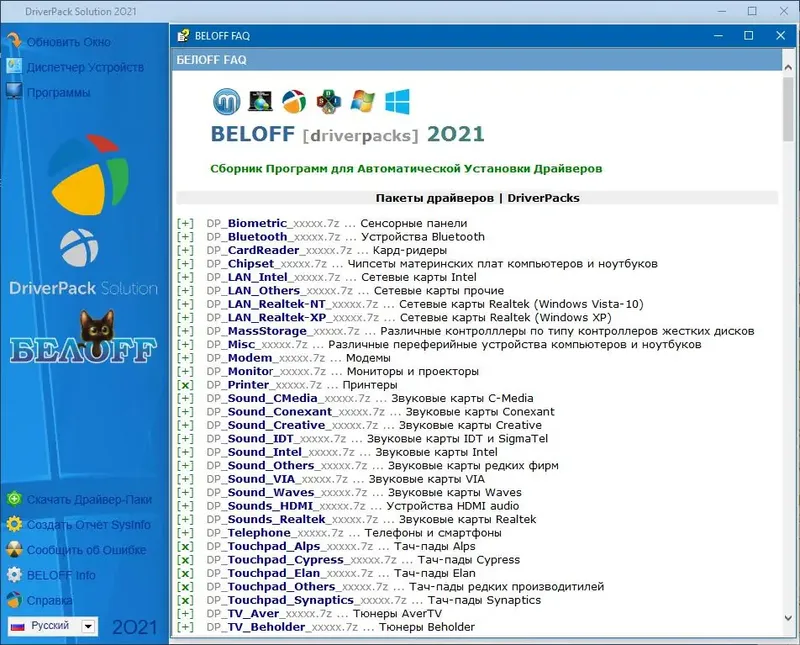Expand the [+] next to DP_Sound_CMedia
The width and height of the screenshot is (800, 645).
coord(185,399)
